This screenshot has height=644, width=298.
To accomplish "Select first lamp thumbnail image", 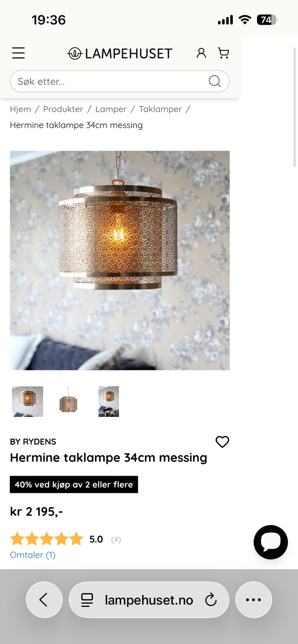I will 28,401.
